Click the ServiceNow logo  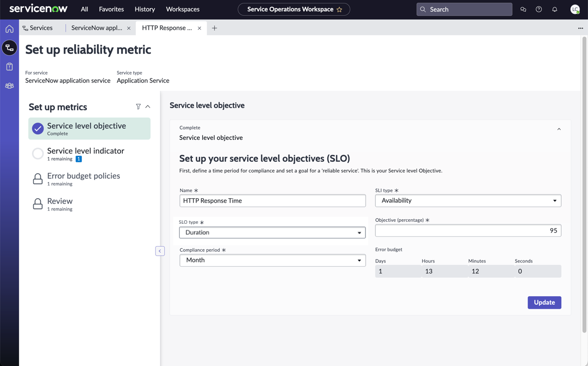pyautogui.click(x=38, y=9)
